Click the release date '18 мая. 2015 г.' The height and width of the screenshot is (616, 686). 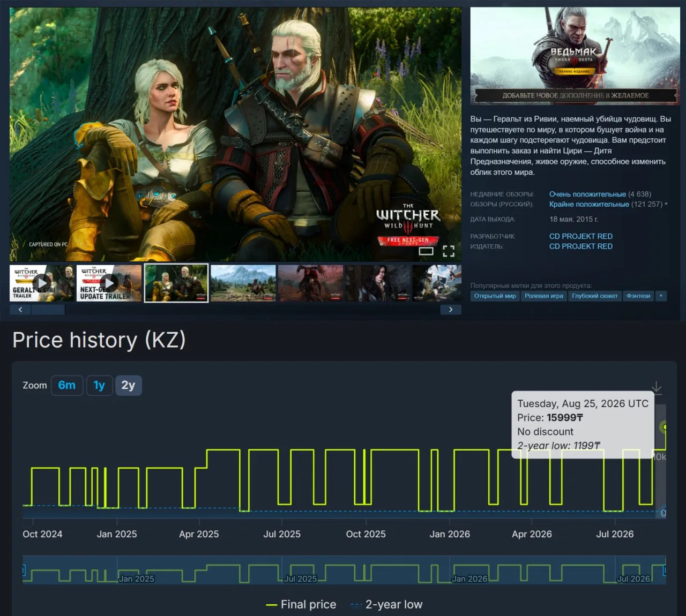[x=573, y=219]
